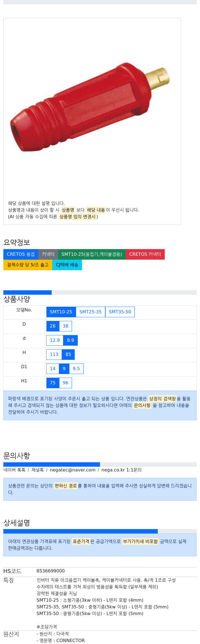Choose D1 value 14
Screen dimensions: 200x644
pos(53,369)
